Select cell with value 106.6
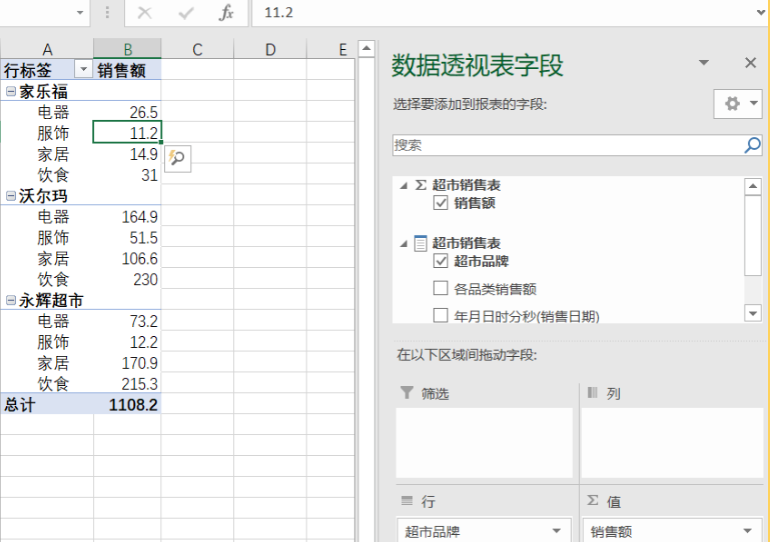Viewport: 775px width, 542px height. (128, 258)
